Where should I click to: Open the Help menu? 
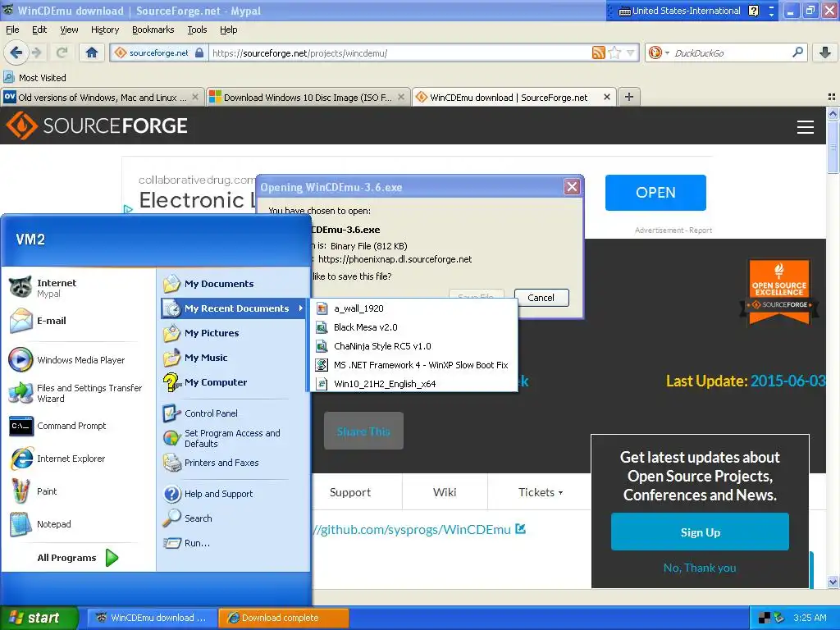tap(229, 30)
